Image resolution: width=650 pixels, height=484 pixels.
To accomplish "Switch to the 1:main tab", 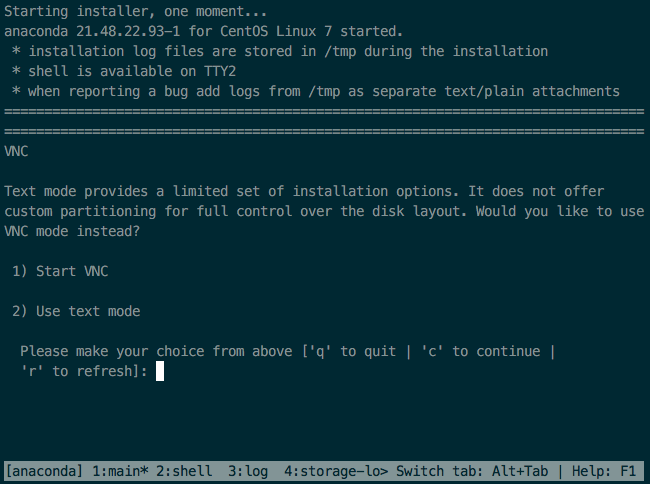I will tap(120, 471).
